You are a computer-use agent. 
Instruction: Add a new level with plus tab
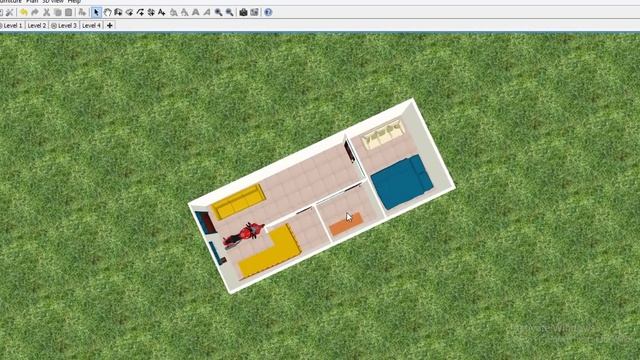point(109,25)
